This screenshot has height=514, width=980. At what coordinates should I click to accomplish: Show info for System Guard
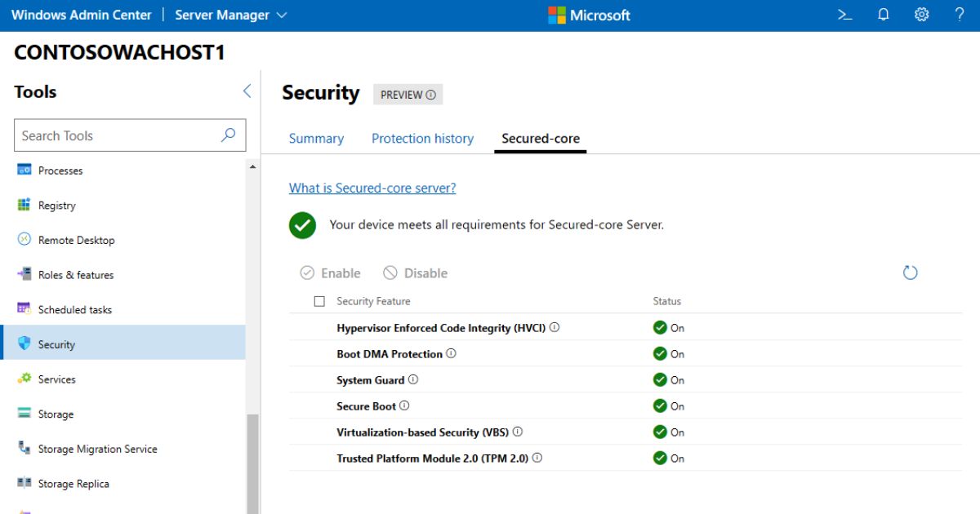coord(413,379)
